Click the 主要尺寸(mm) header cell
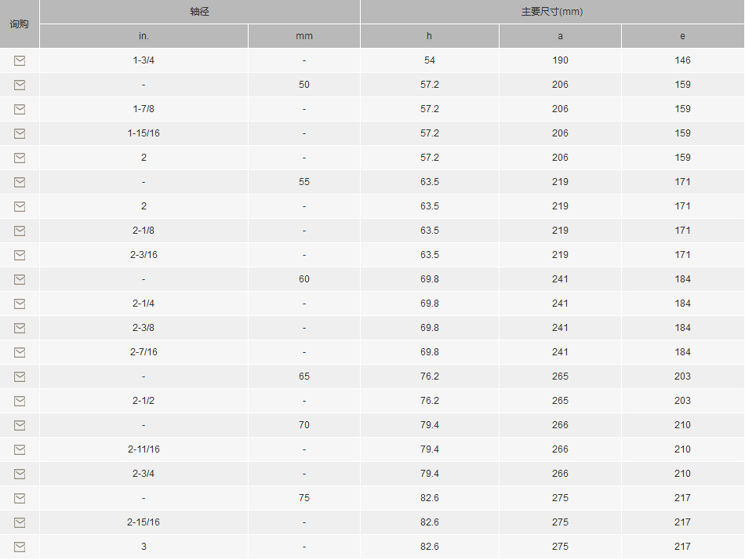 point(552,12)
